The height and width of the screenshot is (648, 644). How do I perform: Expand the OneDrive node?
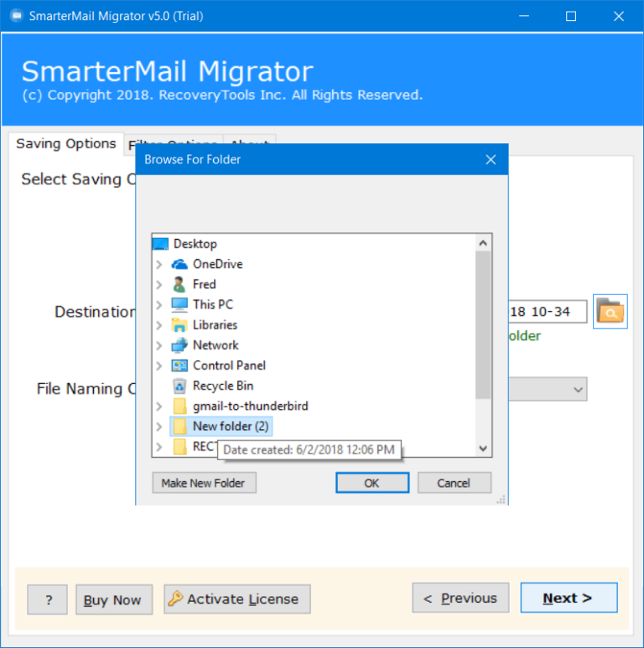(x=159, y=264)
